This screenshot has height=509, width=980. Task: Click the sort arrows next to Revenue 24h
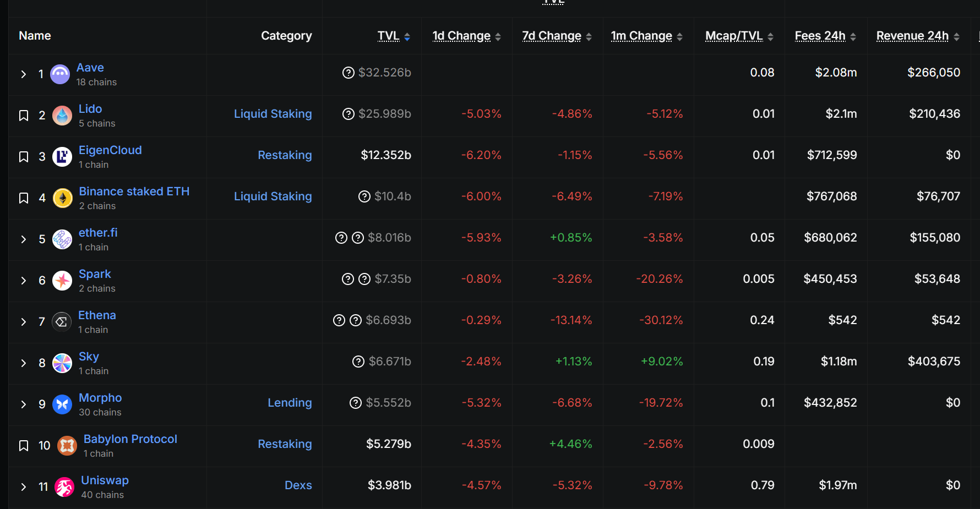(957, 37)
